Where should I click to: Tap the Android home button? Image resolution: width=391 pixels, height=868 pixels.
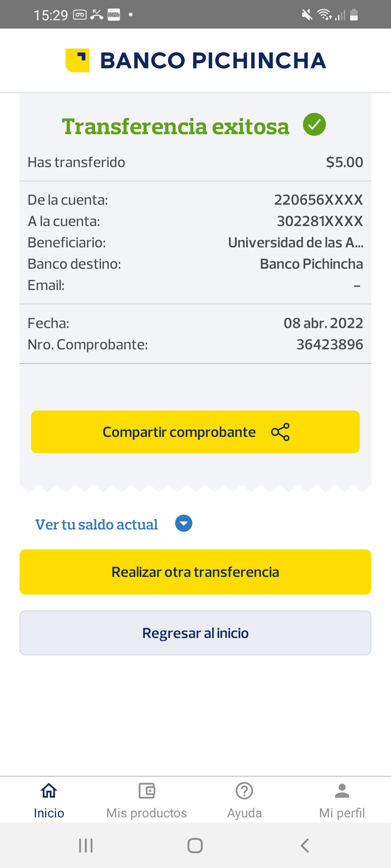tap(195, 846)
